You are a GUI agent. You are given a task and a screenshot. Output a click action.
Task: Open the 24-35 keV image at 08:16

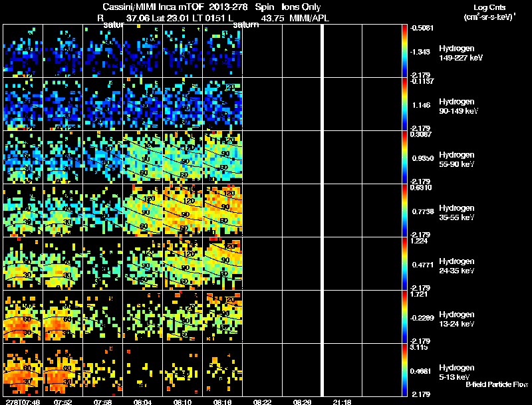[x=222, y=264]
